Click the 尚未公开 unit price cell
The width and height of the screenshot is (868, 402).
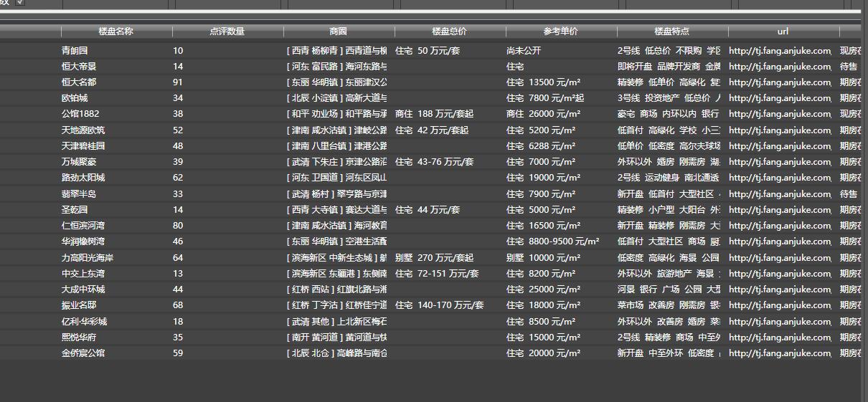(x=524, y=51)
